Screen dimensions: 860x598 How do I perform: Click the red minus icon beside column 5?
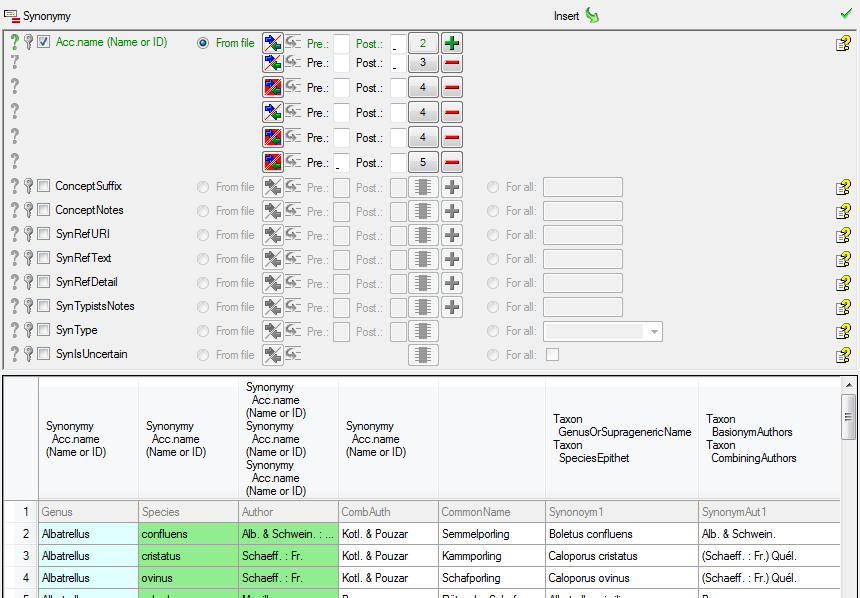click(452, 162)
